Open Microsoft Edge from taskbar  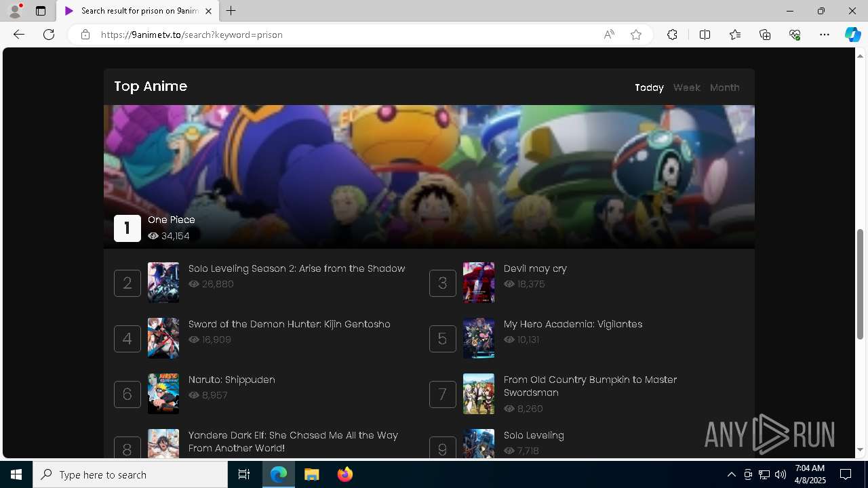coord(279,474)
